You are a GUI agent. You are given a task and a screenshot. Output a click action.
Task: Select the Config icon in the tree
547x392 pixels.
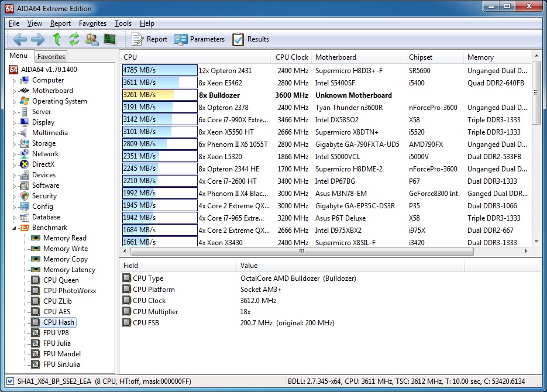25,207
